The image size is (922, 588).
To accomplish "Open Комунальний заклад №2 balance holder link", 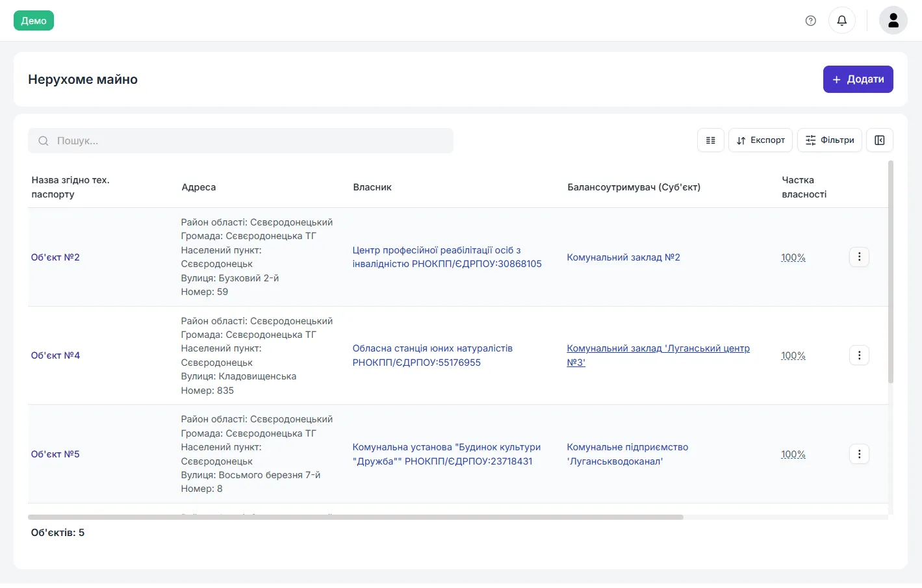I will tap(623, 257).
